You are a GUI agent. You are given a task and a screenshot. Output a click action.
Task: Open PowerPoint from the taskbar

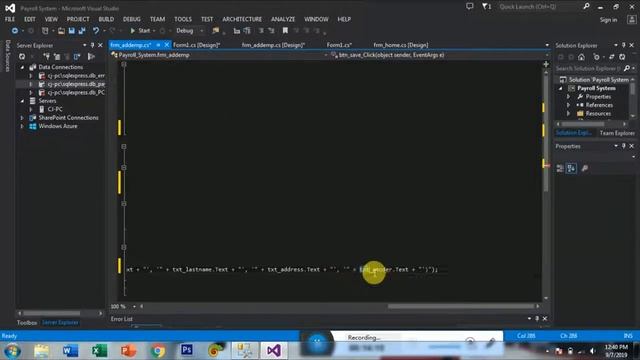point(128,350)
